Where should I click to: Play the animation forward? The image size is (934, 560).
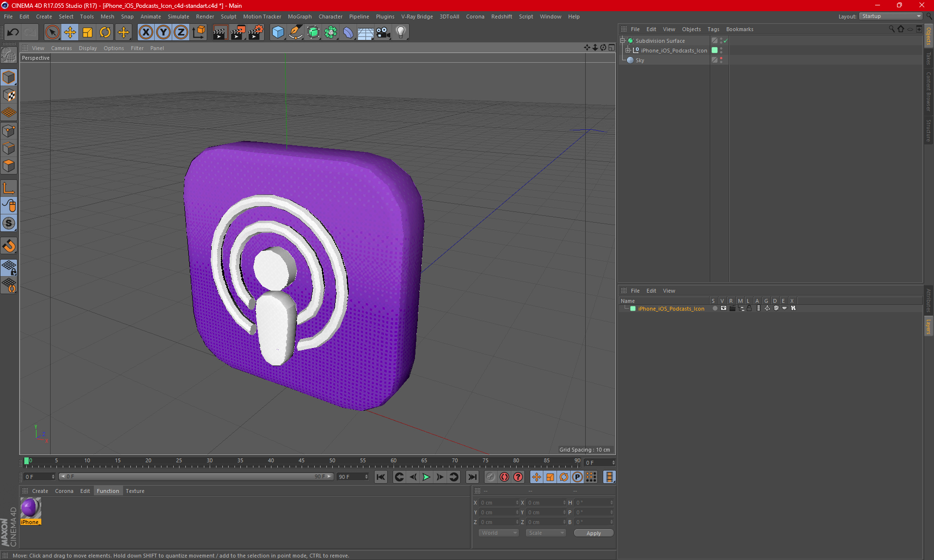click(426, 477)
